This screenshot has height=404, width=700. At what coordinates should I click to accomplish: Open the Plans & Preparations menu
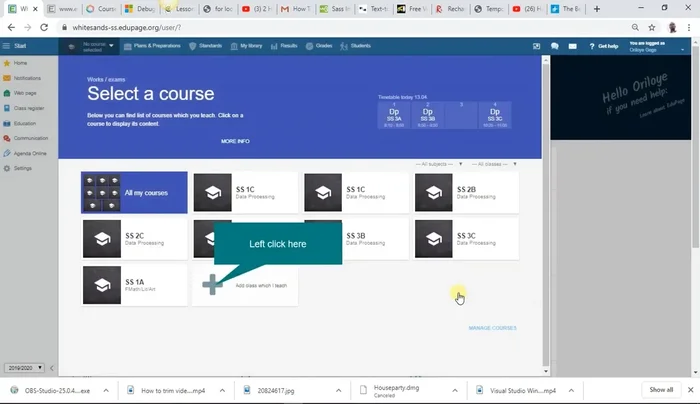[153, 46]
